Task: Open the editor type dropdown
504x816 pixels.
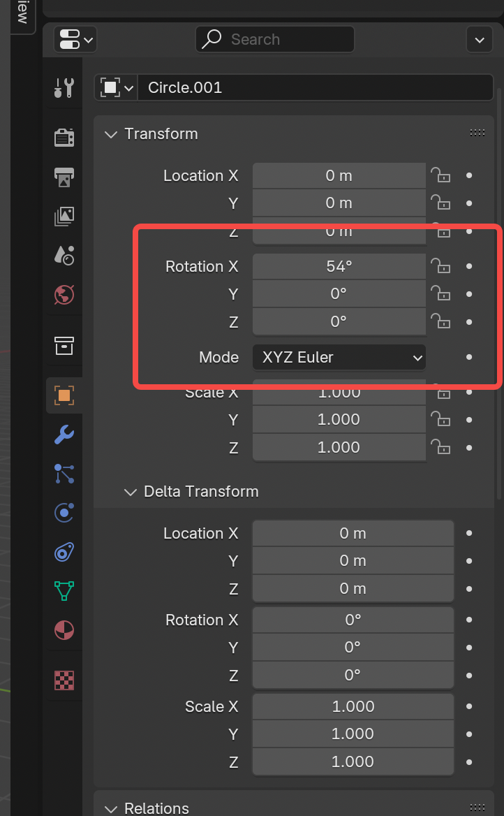Action: tap(75, 39)
